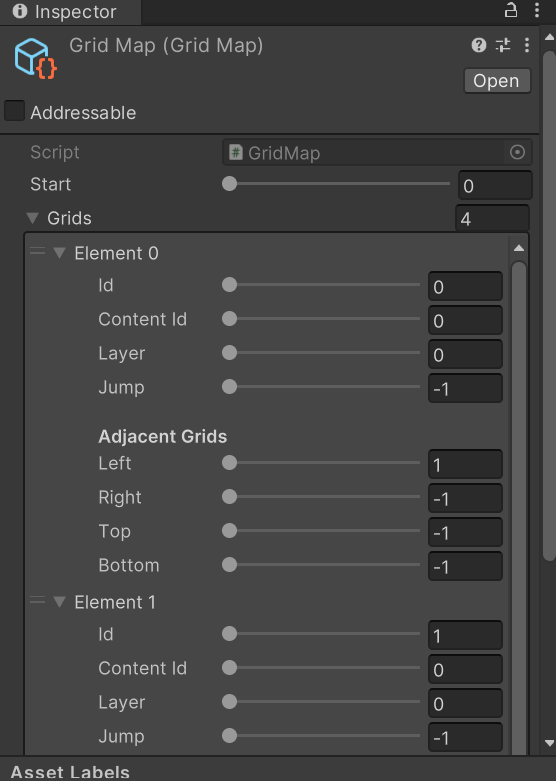This screenshot has width=556, height=781.
Task: Lock the Inspector panel with padlock icon
Action: (511, 10)
